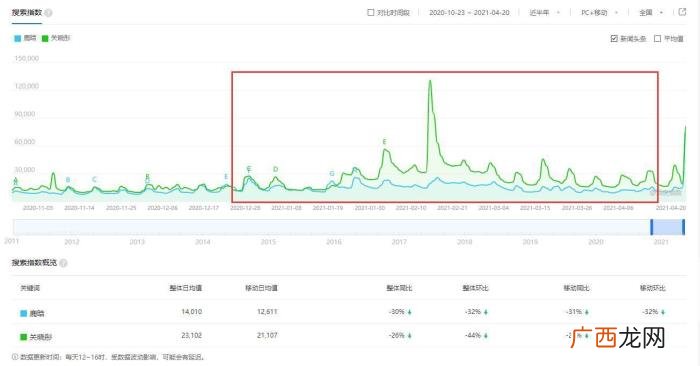Toggle 对比时间段 checkbox
This screenshot has height=366, width=700.
371,12
